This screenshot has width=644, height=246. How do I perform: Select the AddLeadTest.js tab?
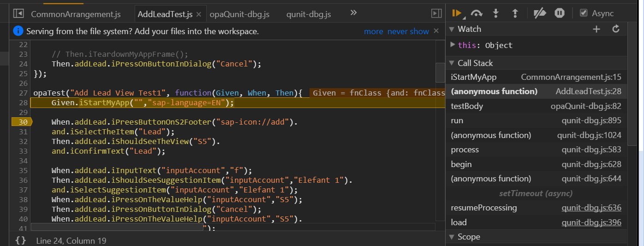[165, 14]
